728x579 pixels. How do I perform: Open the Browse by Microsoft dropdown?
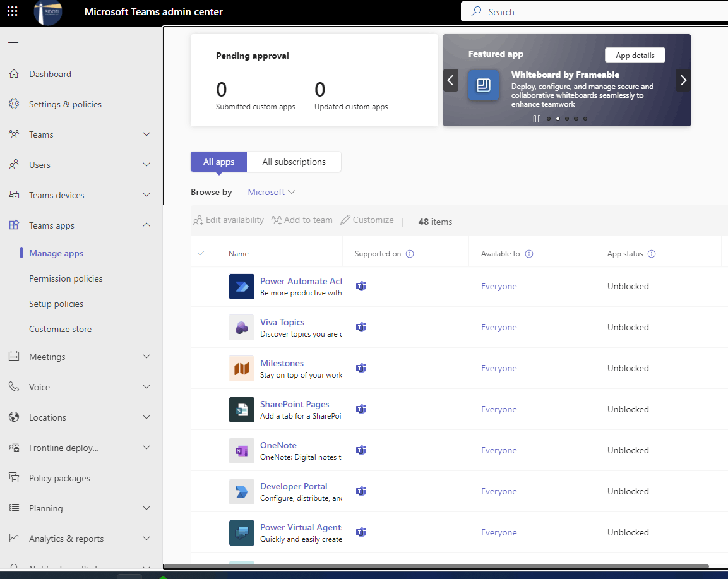[x=272, y=192]
